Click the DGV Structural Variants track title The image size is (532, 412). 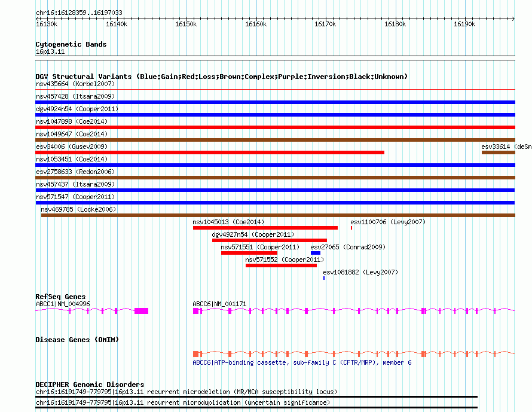222,77
